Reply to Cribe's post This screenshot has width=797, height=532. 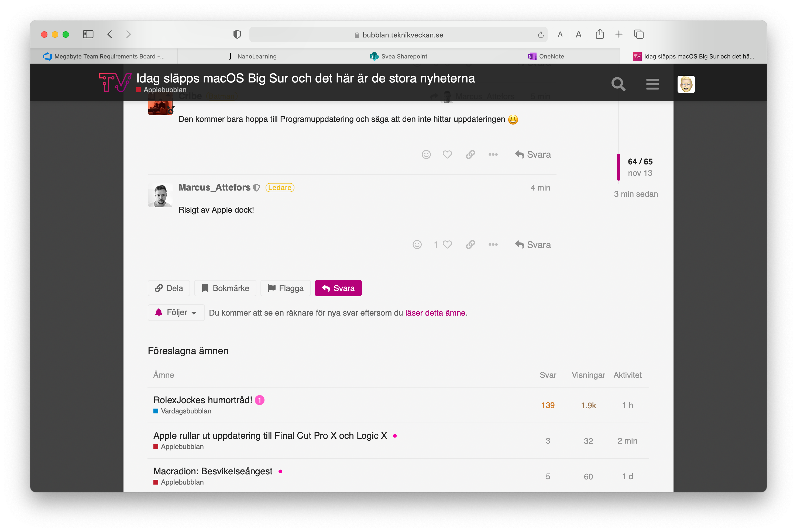533,155
